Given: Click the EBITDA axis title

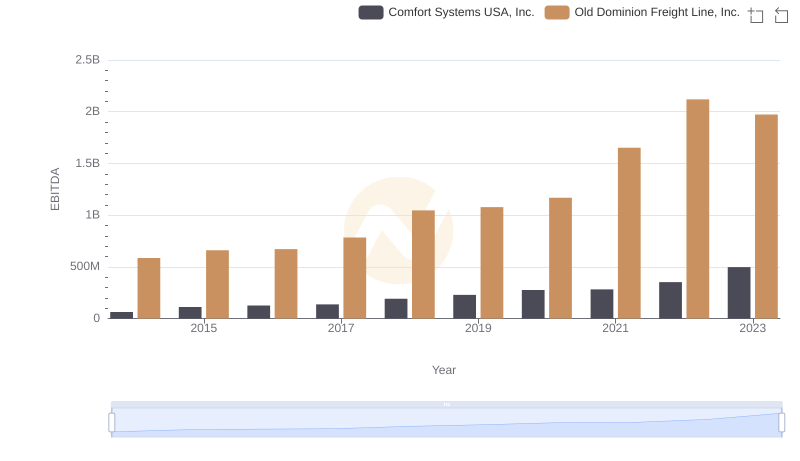Looking at the screenshot, I should pos(55,189).
